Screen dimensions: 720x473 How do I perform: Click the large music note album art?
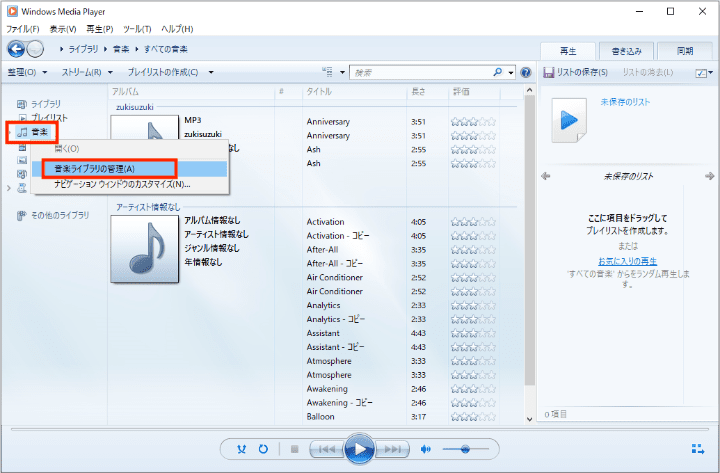point(145,249)
